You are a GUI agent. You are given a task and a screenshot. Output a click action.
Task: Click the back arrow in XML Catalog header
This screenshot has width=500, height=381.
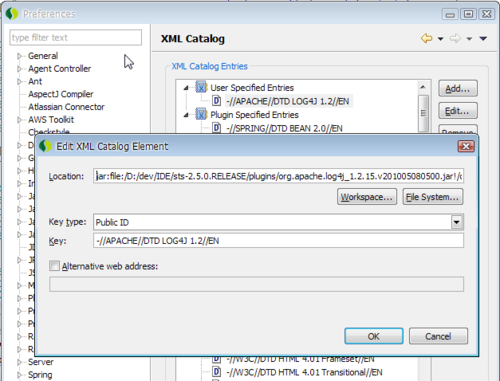pyautogui.click(x=426, y=38)
